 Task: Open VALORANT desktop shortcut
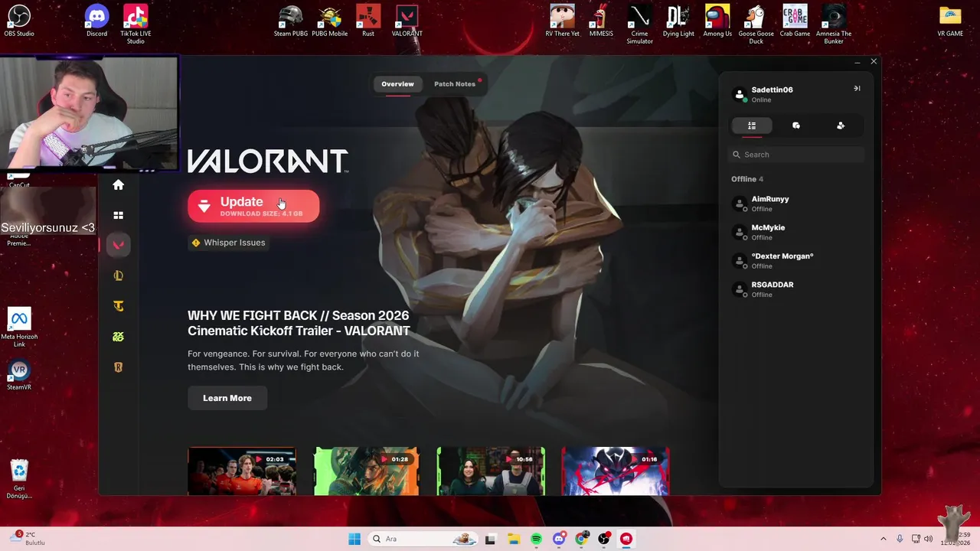tap(407, 21)
